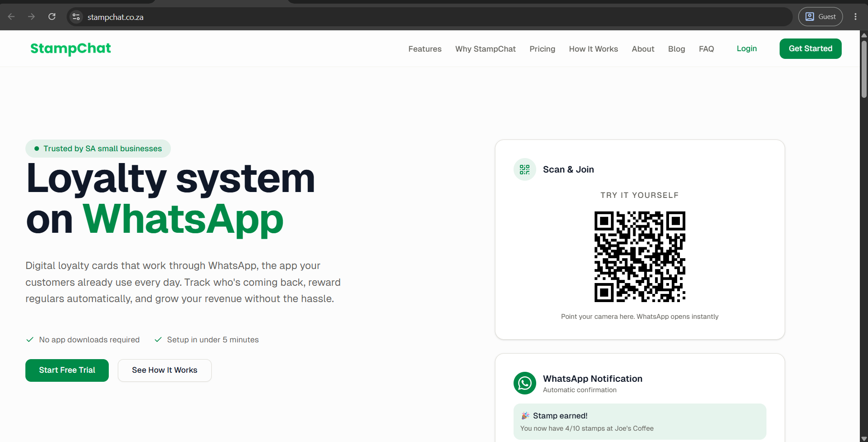Open the browser three-dot menu
The image size is (868, 442).
pyautogui.click(x=855, y=17)
